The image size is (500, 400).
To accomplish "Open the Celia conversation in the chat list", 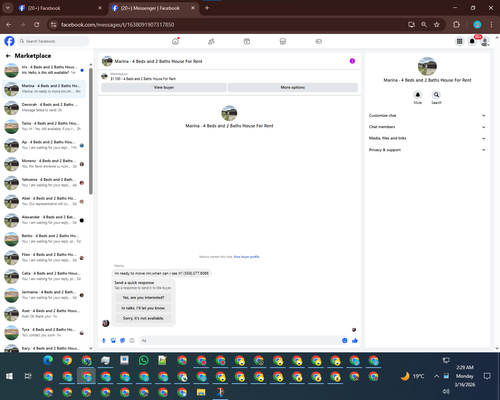I will (44, 276).
